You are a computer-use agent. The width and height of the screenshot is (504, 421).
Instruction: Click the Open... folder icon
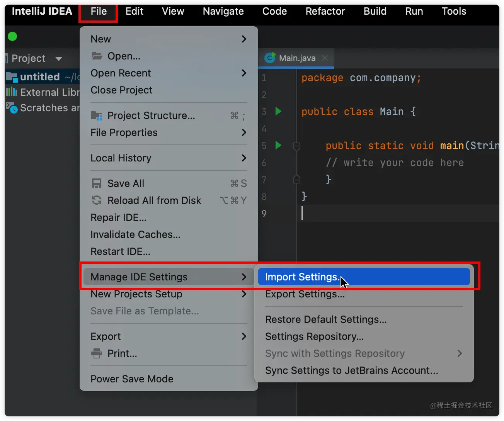click(x=97, y=56)
